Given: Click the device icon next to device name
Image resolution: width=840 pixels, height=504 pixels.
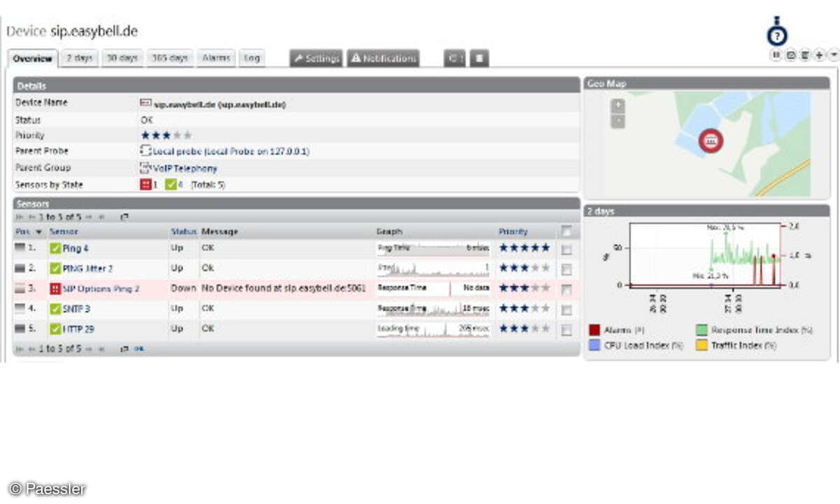Looking at the screenshot, I should tap(146, 103).
